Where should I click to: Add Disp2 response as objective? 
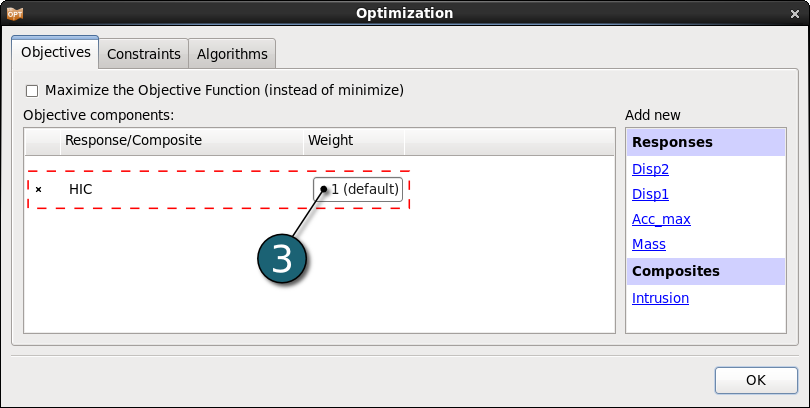tap(650, 169)
